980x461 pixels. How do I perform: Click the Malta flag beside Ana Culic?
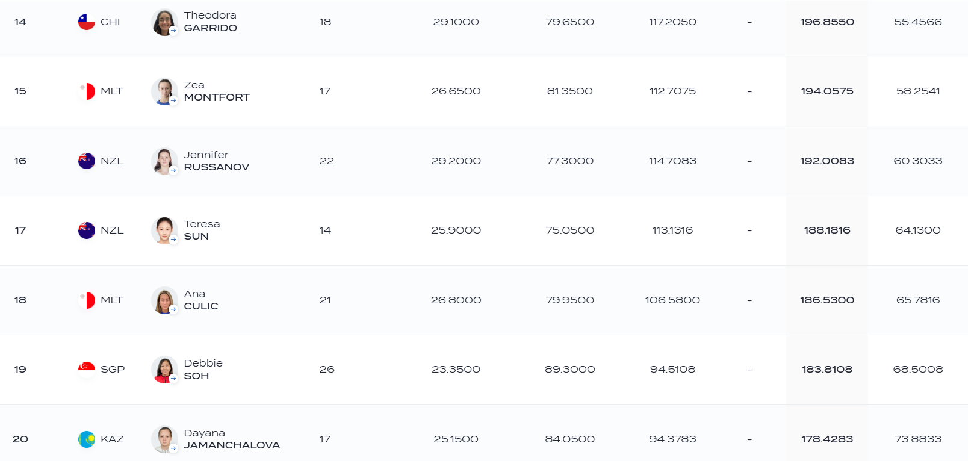click(87, 300)
